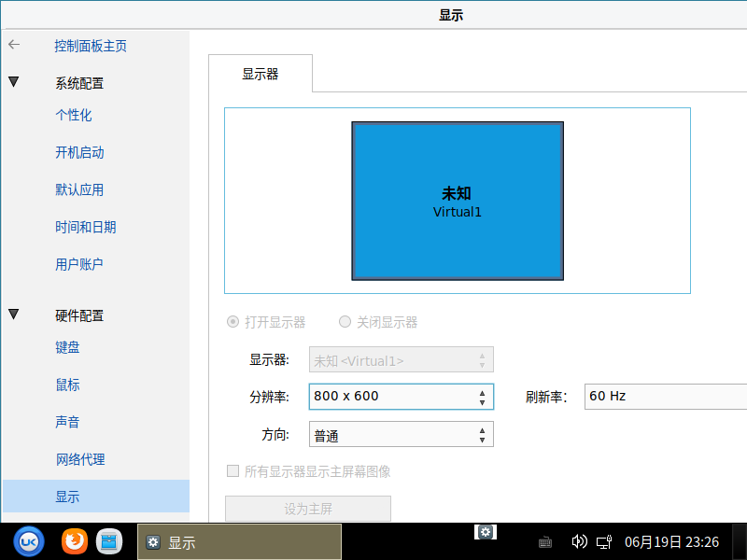Open the network connection tray icon
The height and width of the screenshot is (560, 747).
(x=604, y=542)
